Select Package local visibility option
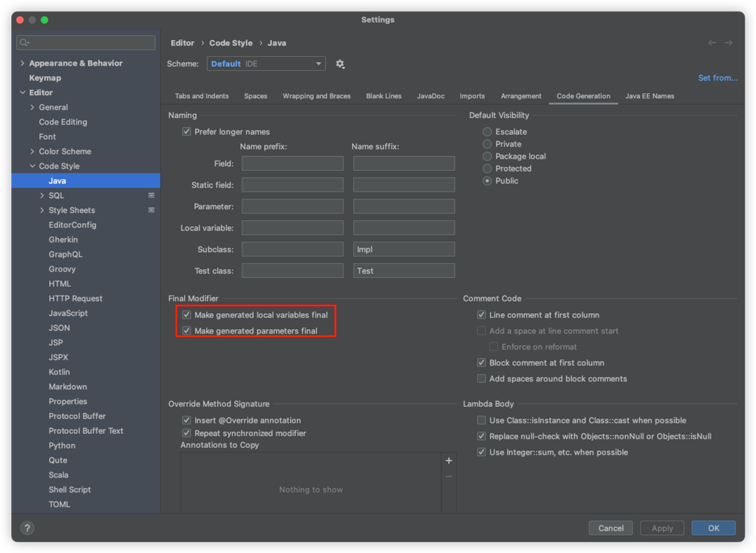The width and height of the screenshot is (756, 553). click(487, 156)
